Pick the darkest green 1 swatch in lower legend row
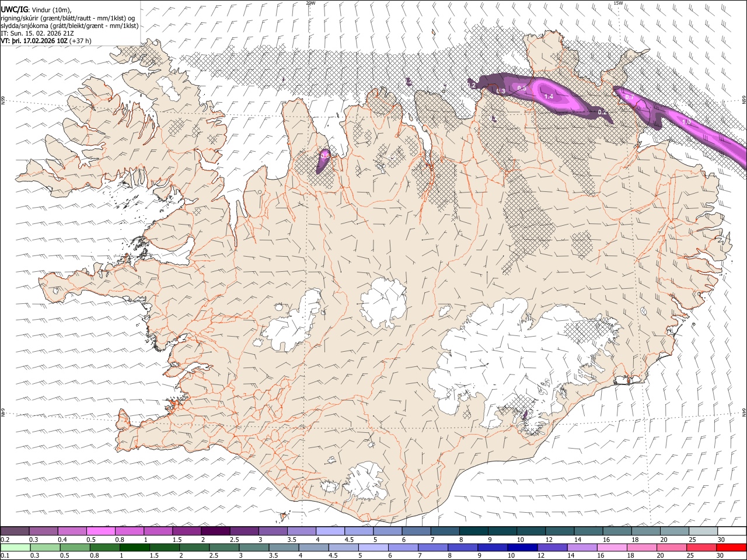747x560 pixels. 134,547
